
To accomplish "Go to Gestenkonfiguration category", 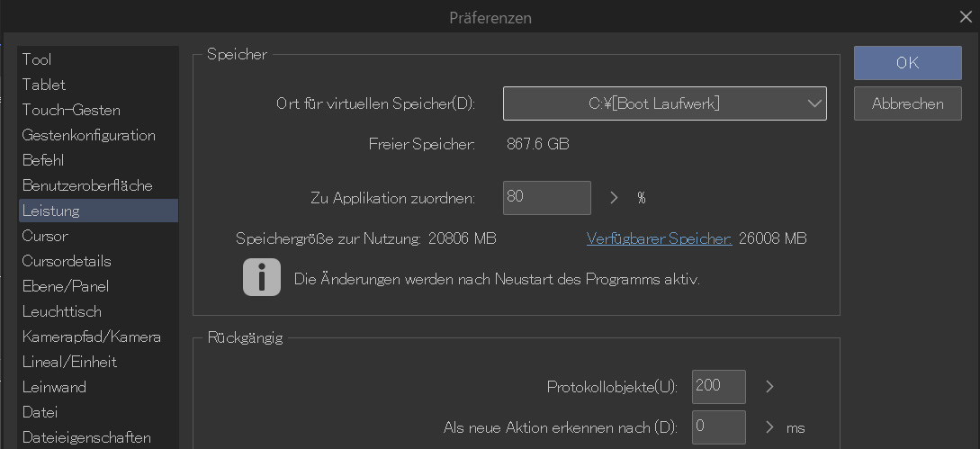I will pos(88,135).
